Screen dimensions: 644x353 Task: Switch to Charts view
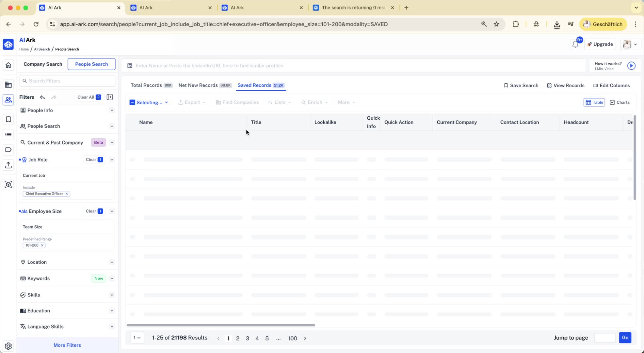pos(620,102)
